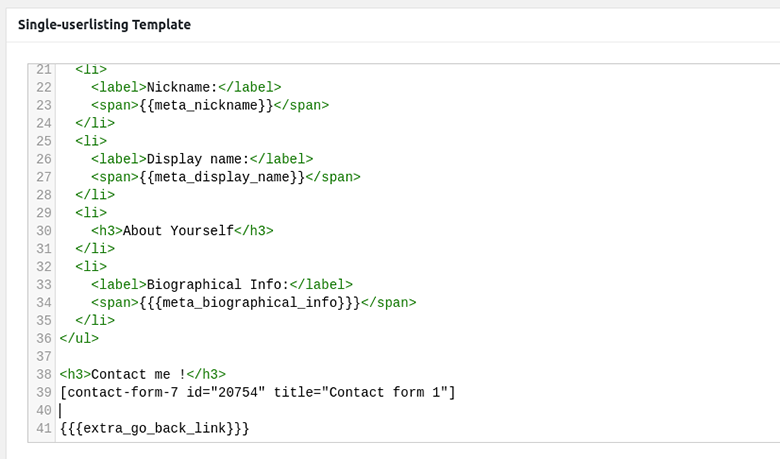The width and height of the screenshot is (780, 459).
Task: Click line number 38 in the gutter
Action: [x=44, y=374]
